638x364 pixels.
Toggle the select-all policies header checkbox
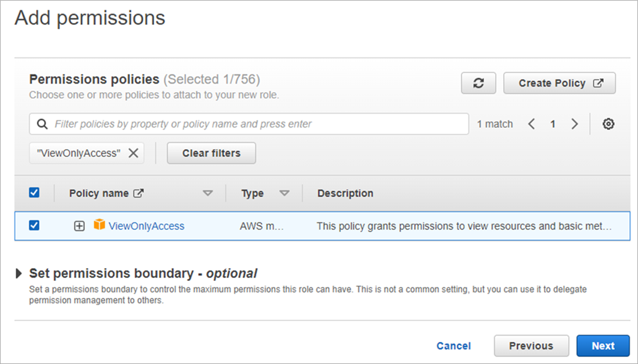pyautogui.click(x=34, y=193)
